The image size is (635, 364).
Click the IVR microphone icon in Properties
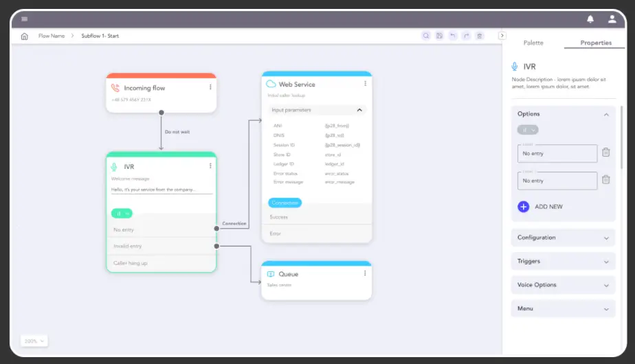(514, 67)
